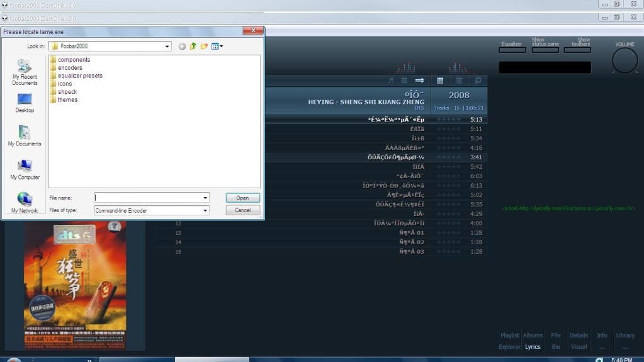Select the shpeck folder
Viewport: 644px width, 362px height.
tap(64, 92)
